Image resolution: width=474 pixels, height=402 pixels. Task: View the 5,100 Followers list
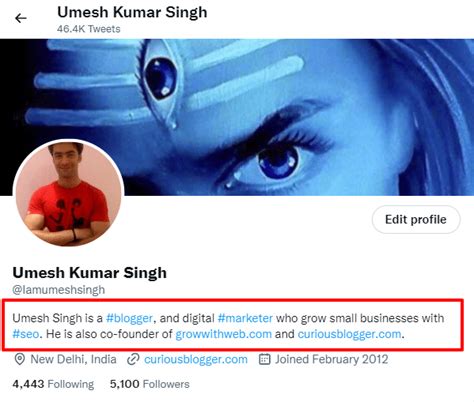point(149,384)
